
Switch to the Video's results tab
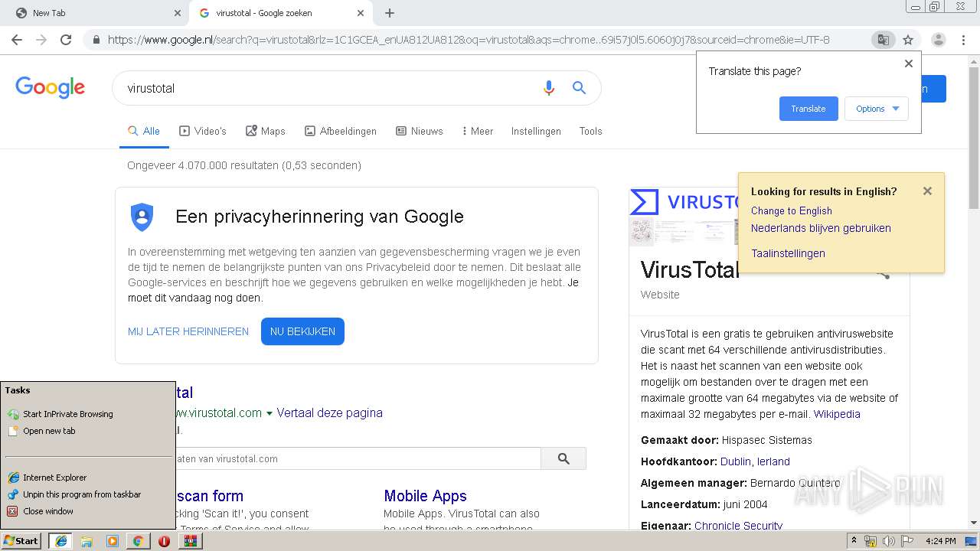point(203,131)
